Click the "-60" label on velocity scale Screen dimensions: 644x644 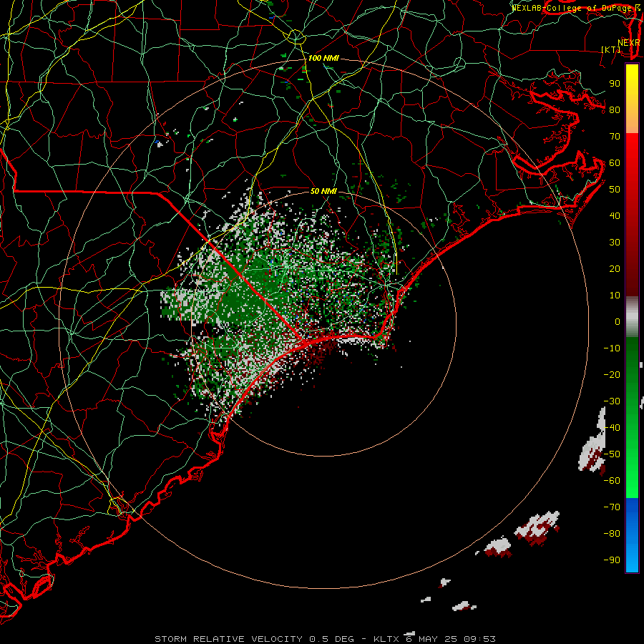pos(612,481)
